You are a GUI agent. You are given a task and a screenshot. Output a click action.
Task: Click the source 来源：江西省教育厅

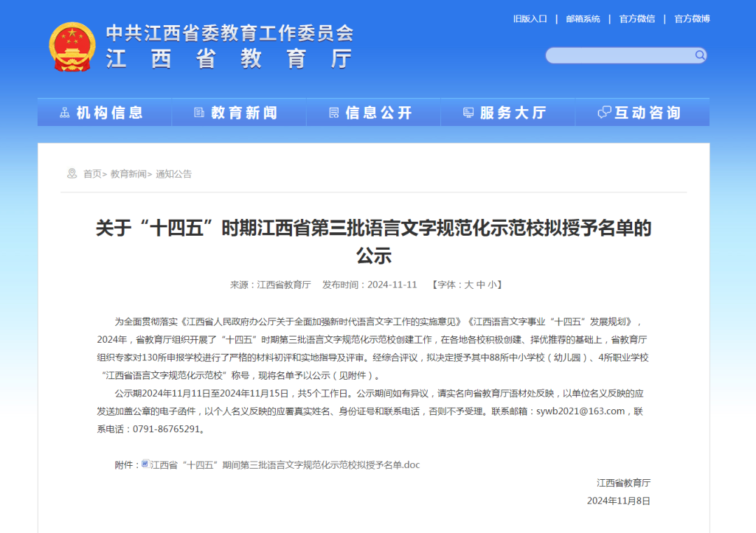point(270,285)
